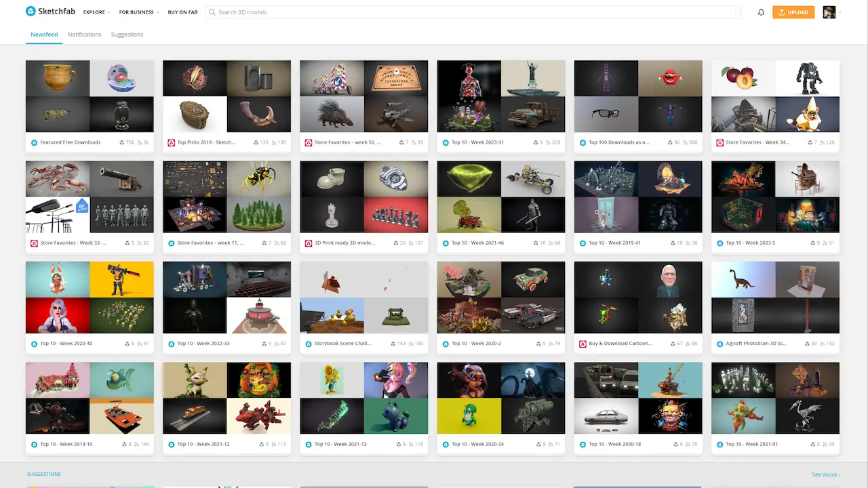Click the models count icon on Top 100 Downloads
The image size is (868, 488).
(669, 142)
